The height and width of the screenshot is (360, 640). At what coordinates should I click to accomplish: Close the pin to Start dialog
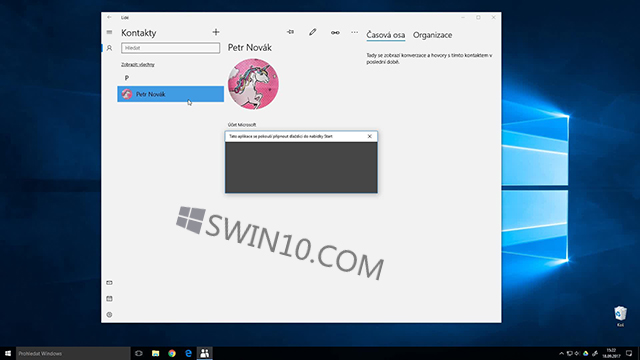coord(369,136)
